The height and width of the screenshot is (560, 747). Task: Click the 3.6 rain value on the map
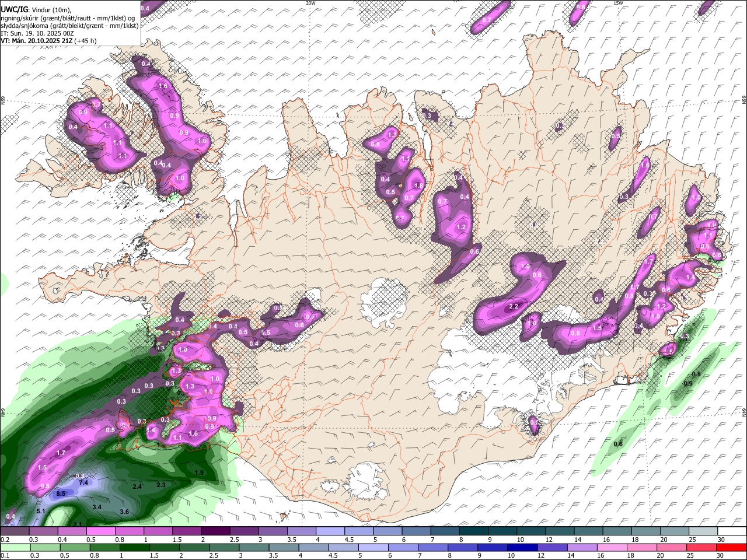point(124,512)
